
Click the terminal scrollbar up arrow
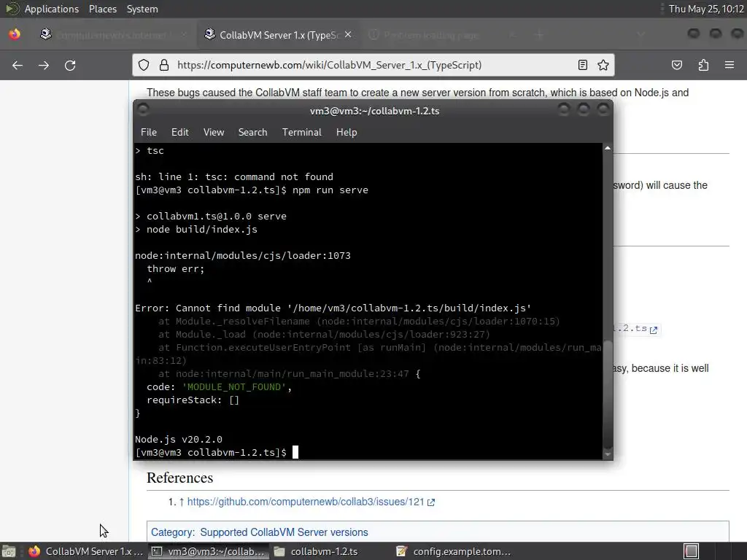pyautogui.click(x=608, y=148)
